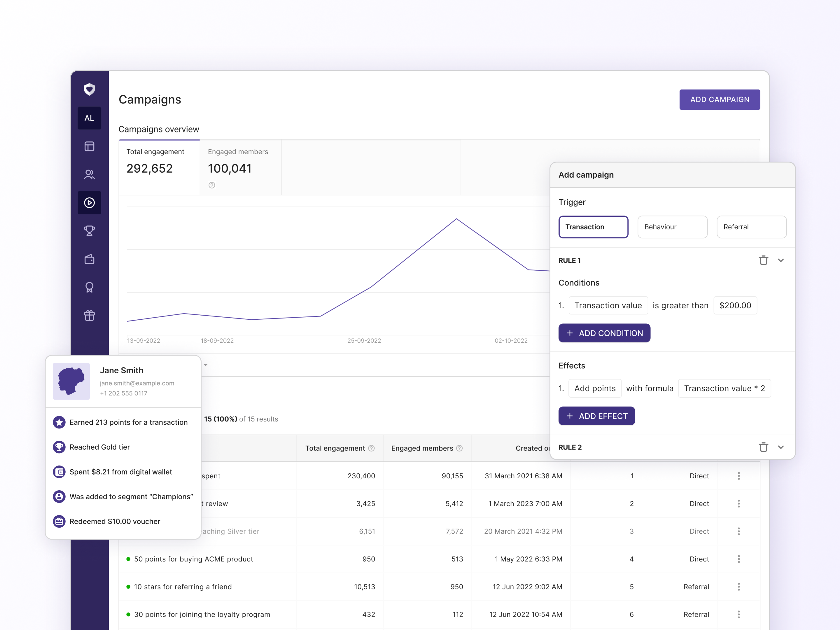The width and height of the screenshot is (840, 630).
Task: Open the wallet icon in sidebar
Action: tap(89, 259)
